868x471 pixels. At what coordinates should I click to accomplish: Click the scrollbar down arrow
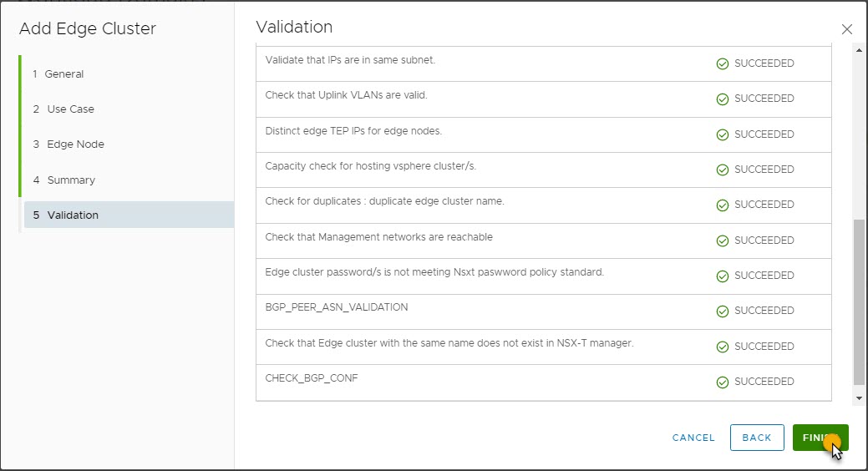[x=859, y=398]
